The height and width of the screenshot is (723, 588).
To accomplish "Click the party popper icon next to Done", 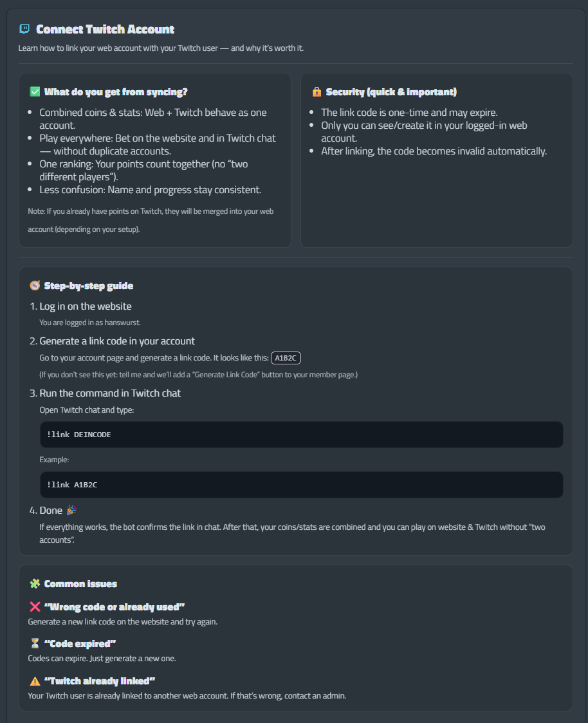I will [71, 510].
